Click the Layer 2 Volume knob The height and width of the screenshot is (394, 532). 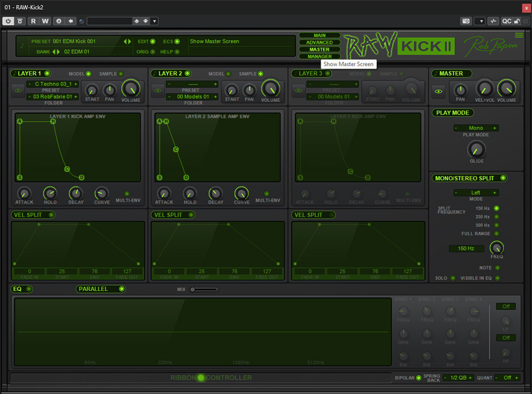271,88
